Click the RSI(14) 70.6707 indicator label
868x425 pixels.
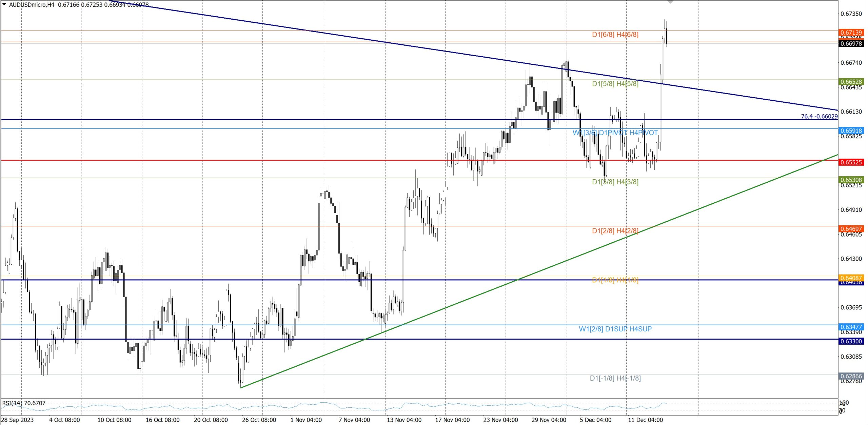click(24, 403)
